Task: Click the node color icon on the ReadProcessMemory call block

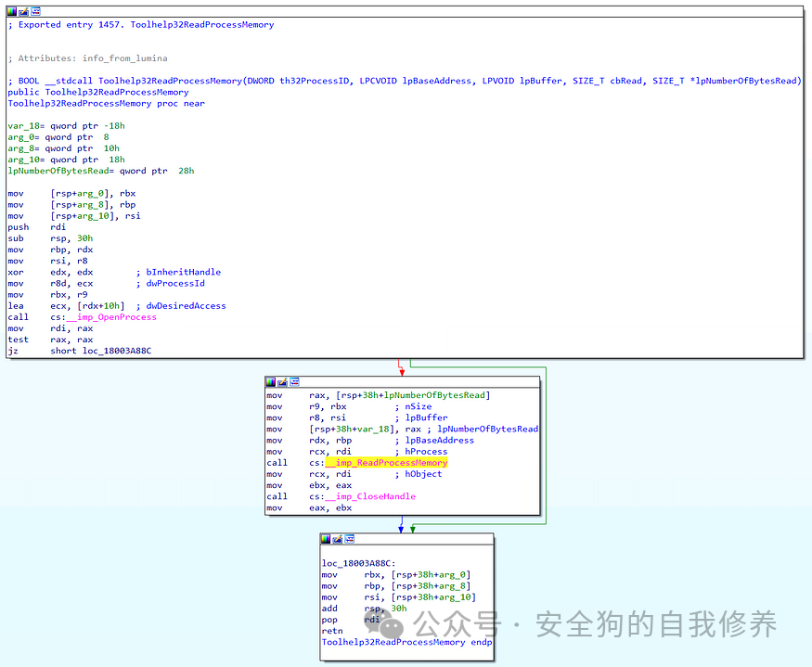Action: click(x=271, y=382)
